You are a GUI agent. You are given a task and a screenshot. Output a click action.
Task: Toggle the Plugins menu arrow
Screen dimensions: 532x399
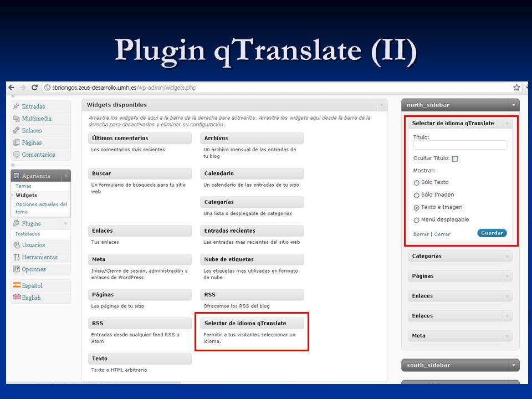point(66,223)
